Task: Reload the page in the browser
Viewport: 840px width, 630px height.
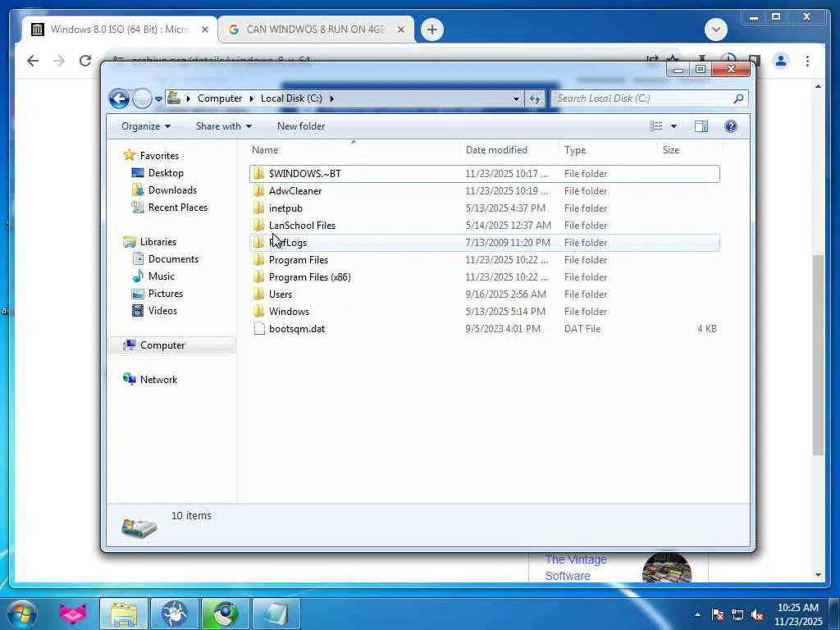Action: (x=84, y=61)
